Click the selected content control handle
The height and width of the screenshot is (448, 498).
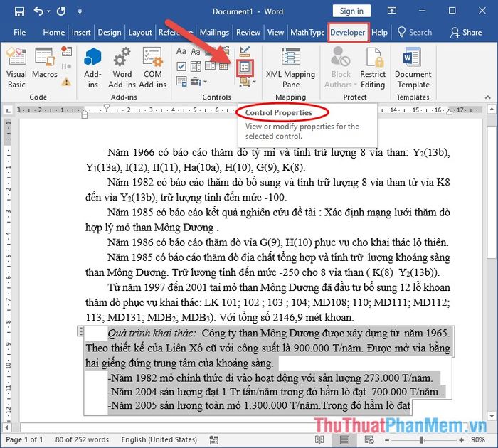point(80,331)
